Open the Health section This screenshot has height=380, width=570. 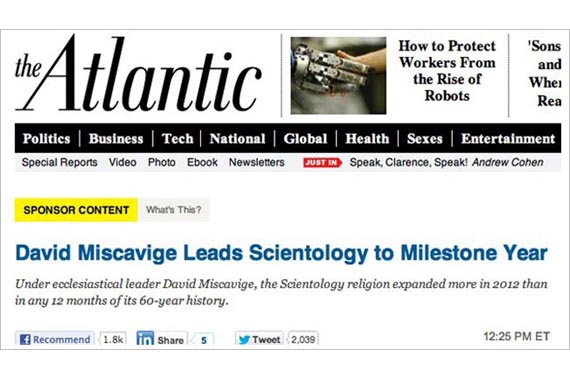coord(367,139)
